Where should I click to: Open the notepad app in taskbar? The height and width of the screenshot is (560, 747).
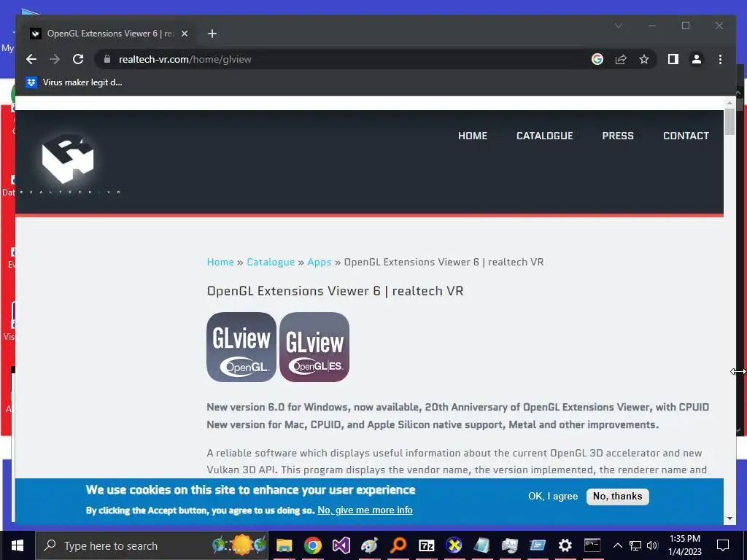coord(481,545)
